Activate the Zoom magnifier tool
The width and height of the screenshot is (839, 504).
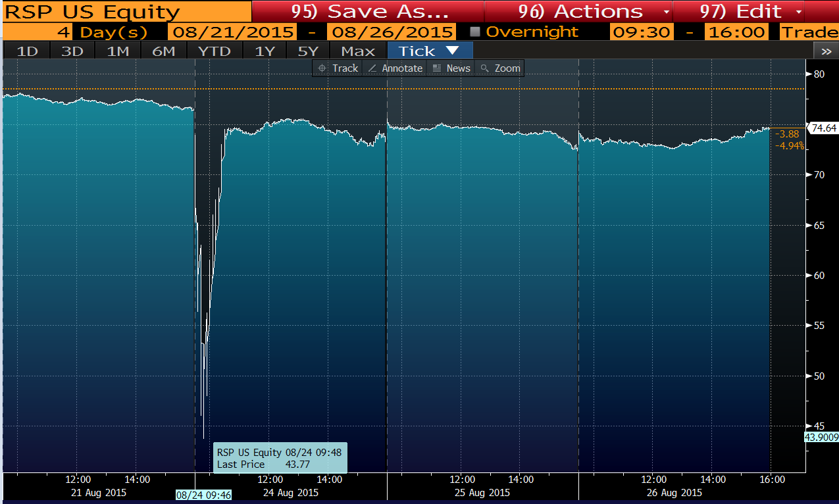(x=500, y=68)
